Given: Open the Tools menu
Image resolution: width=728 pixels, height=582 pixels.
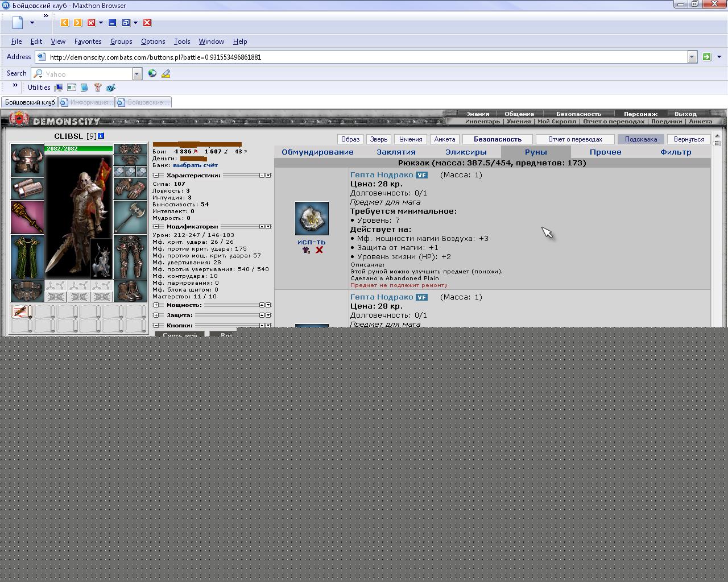Looking at the screenshot, I should (182, 41).
